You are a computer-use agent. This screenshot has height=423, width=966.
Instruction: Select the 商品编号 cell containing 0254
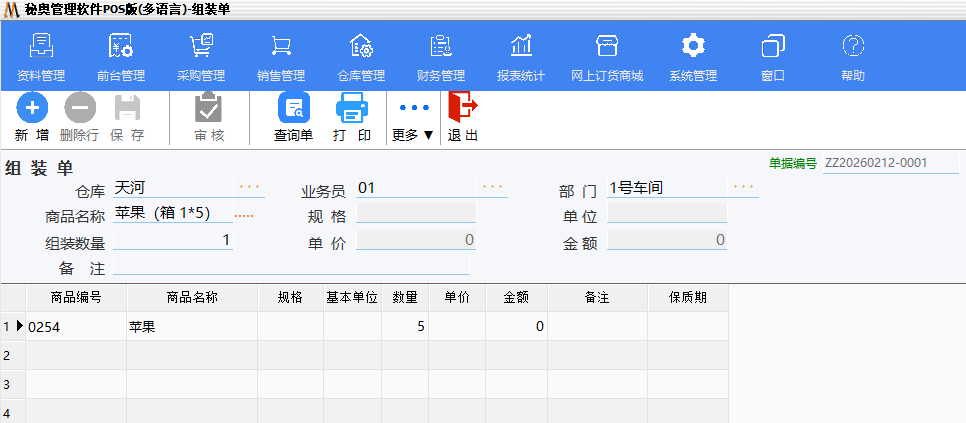coord(76,326)
